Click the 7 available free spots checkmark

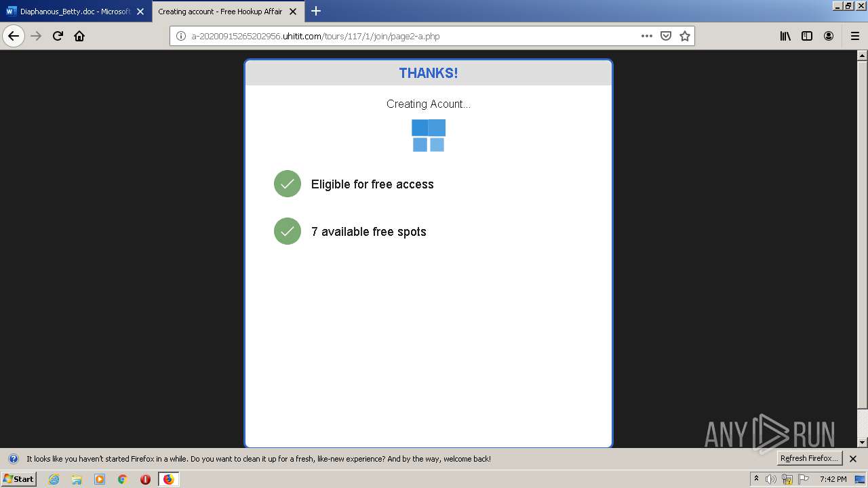click(x=288, y=231)
